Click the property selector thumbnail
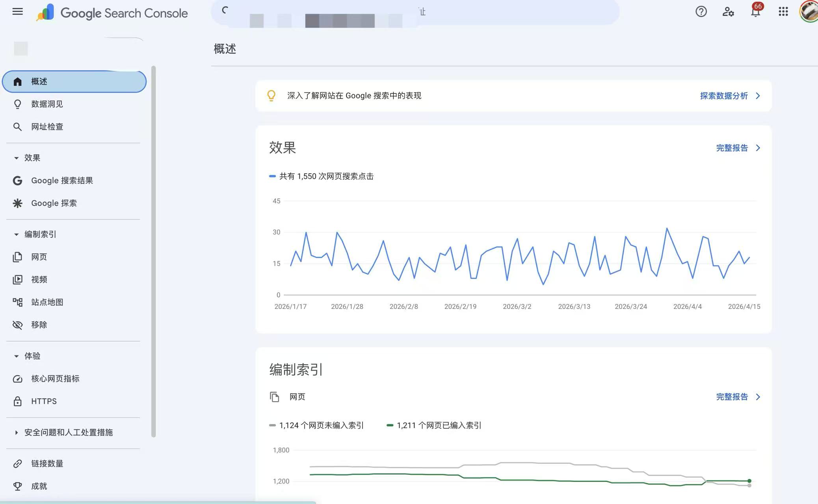818x504 pixels. tap(21, 48)
